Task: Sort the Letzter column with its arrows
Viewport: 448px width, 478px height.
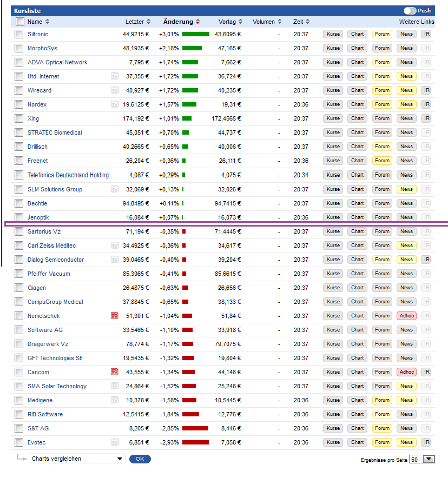Action: tap(148, 22)
